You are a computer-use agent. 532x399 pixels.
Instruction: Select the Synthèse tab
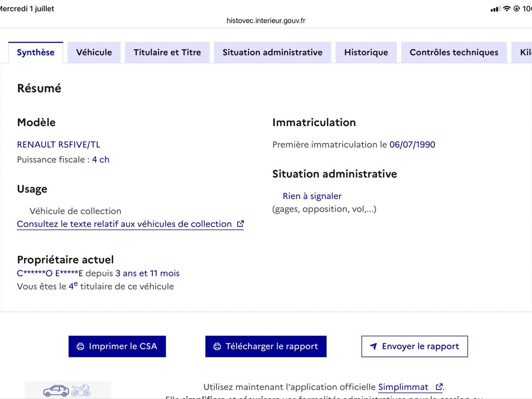coord(35,52)
